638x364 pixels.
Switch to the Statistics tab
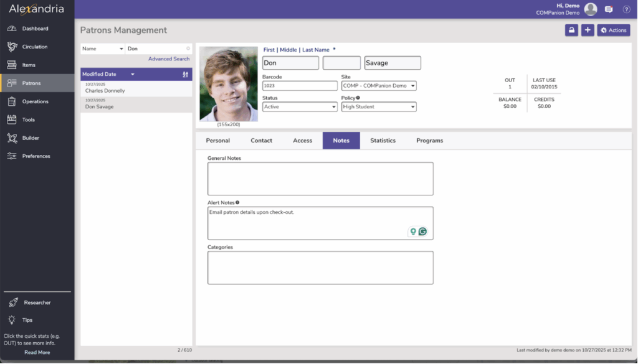[x=383, y=141]
